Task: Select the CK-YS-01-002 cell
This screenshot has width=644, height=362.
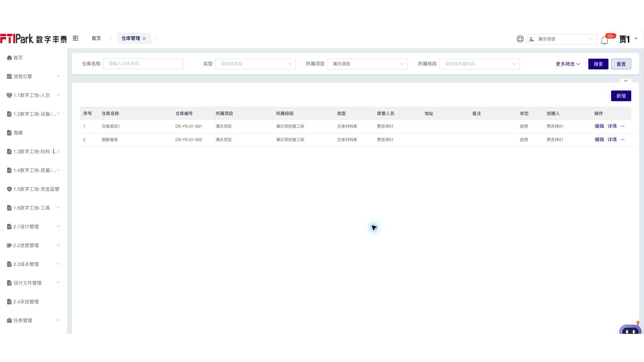Action: 189,140
